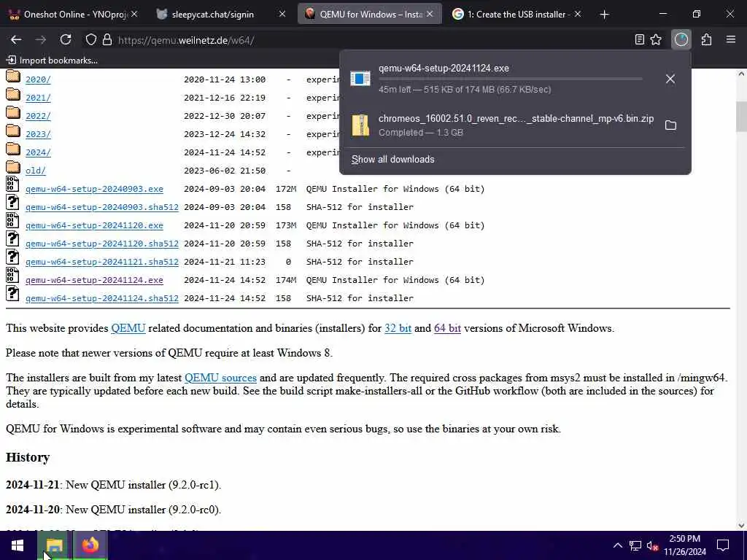Screen dimensions: 747x560
Task: Open the QEMU sources link
Action: [220, 378]
